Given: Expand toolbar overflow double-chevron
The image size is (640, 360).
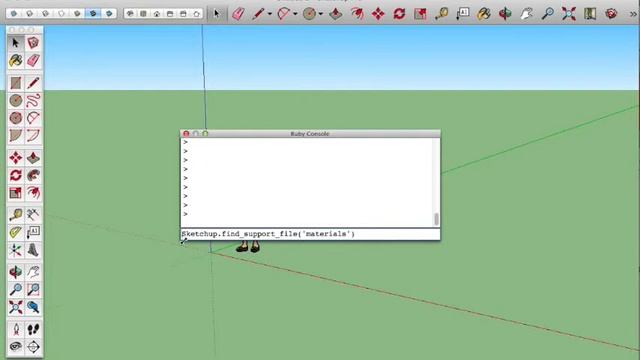Looking at the screenshot, I should pos(633,14).
